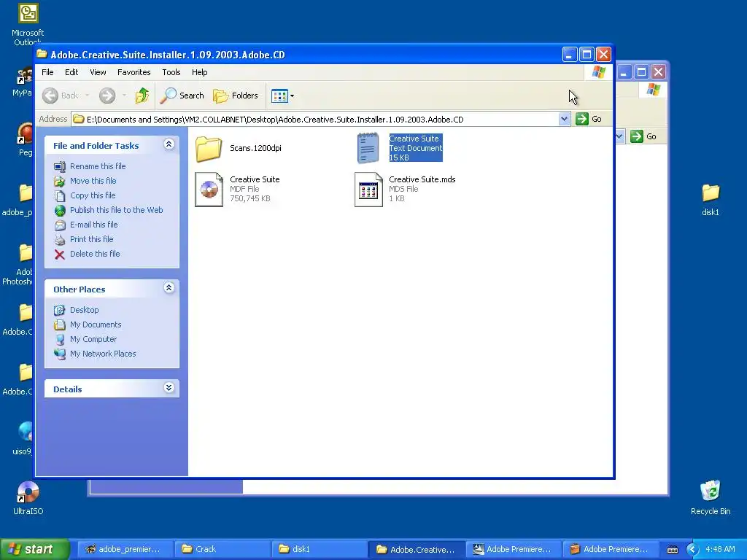Open Search in the Explorer toolbar
This screenshot has width=747, height=560.
(182, 96)
